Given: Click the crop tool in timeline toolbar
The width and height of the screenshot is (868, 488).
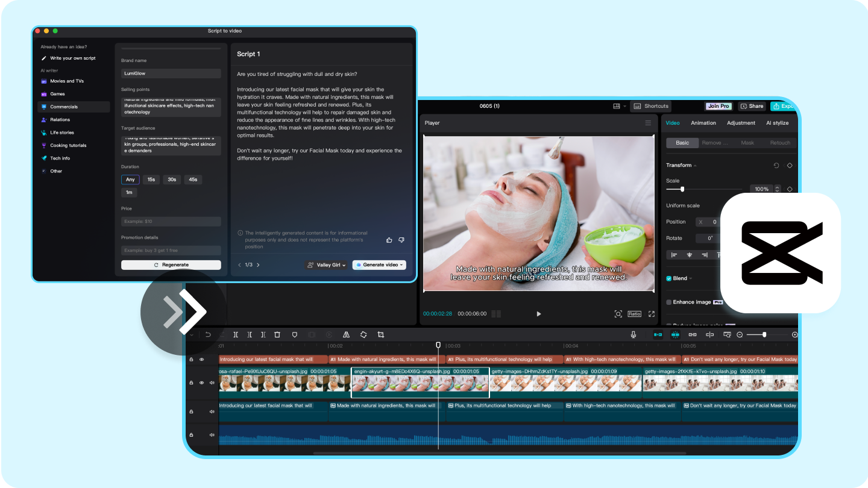Looking at the screenshot, I should tap(381, 334).
